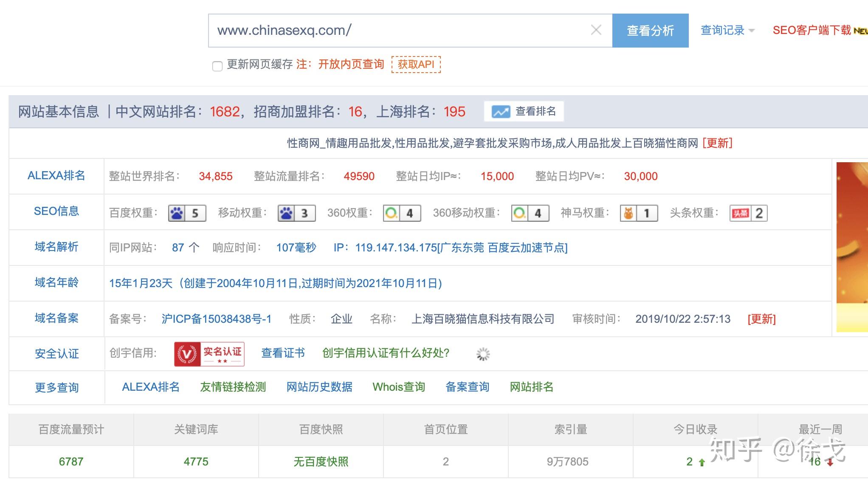This screenshot has height=485, width=868.
Task: Click 更新 in the 域名备案 row
Action: pyautogui.click(x=762, y=319)
